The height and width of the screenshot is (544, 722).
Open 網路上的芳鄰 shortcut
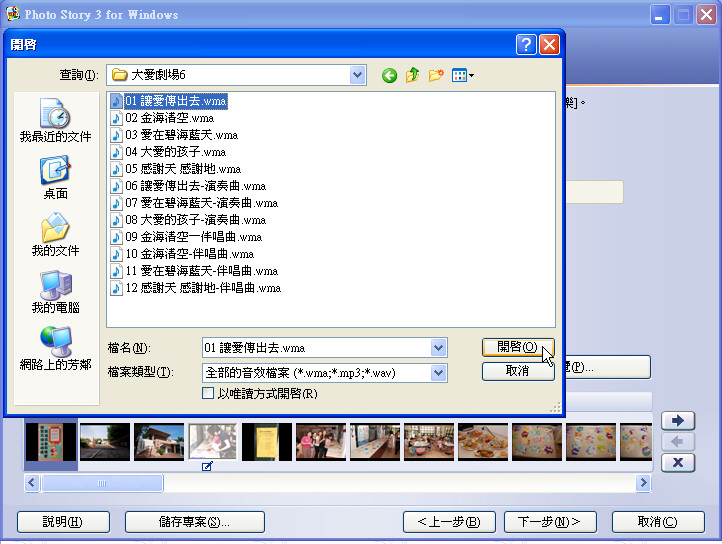55,349
